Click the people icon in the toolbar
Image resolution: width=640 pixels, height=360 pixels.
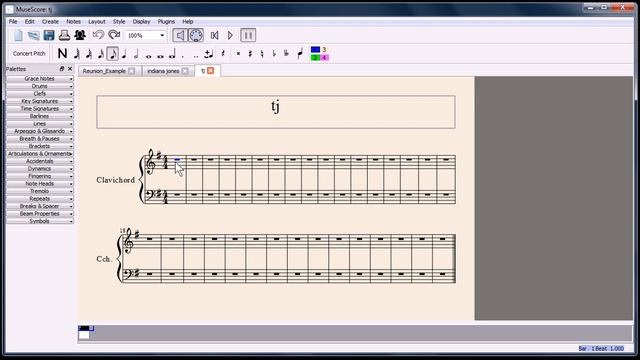coord(80,36)
